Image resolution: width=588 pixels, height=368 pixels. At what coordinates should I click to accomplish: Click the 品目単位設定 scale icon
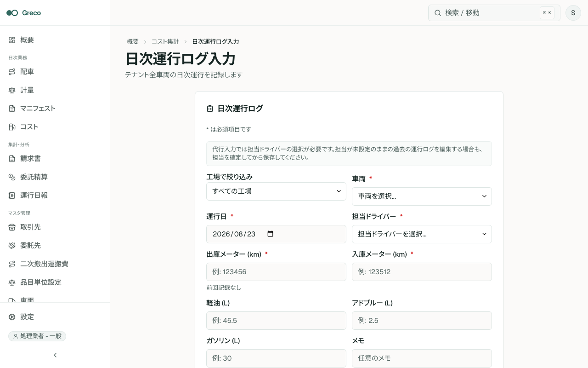click(x=12, y=282)
